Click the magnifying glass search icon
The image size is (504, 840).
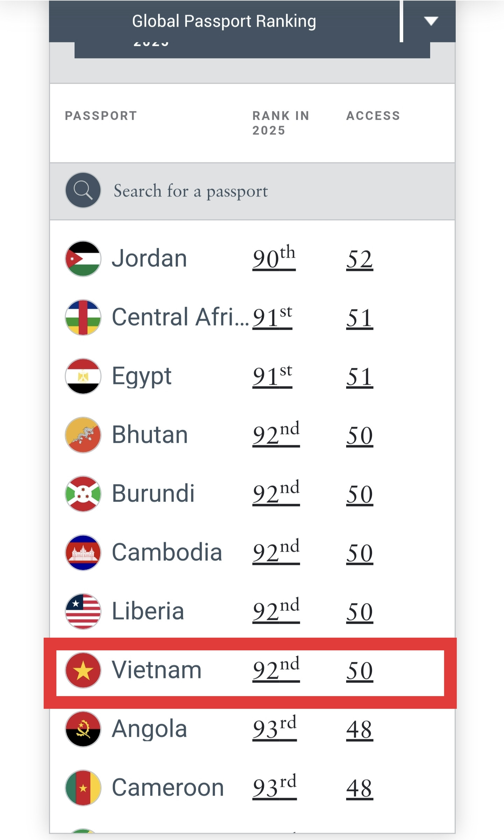click(83, 190)
